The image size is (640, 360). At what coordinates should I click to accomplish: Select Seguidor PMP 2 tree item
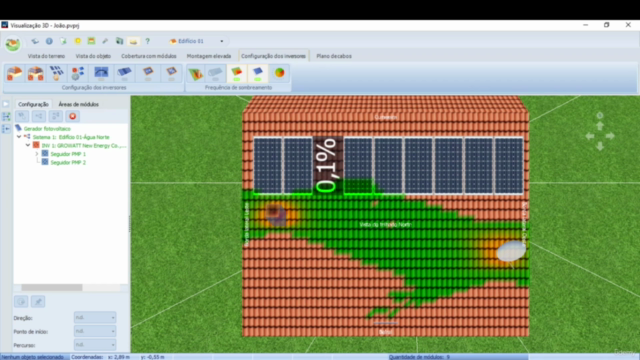point(68,162)
